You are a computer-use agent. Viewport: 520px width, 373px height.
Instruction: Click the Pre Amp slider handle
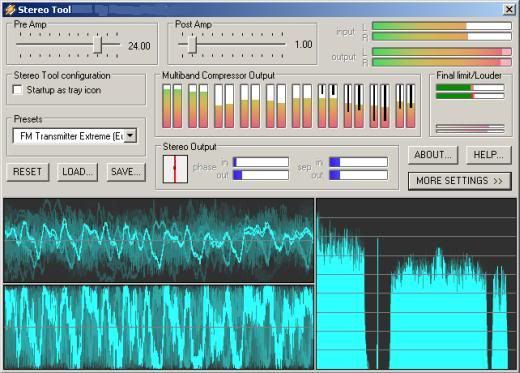coord(98,45)
